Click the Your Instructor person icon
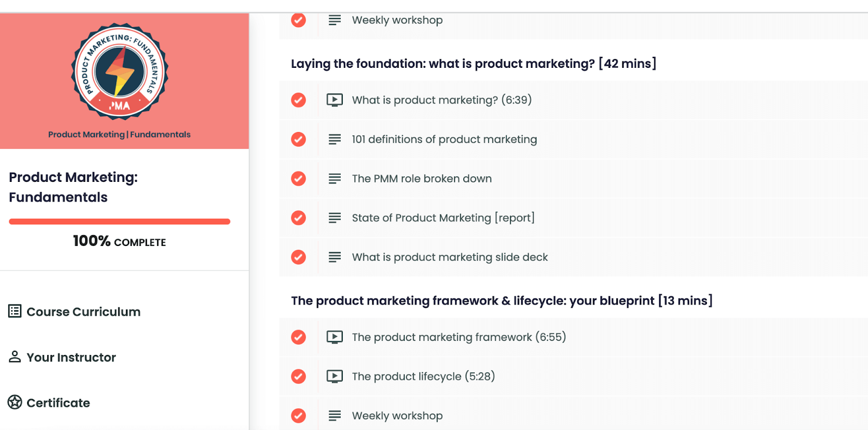 (15, 357)
